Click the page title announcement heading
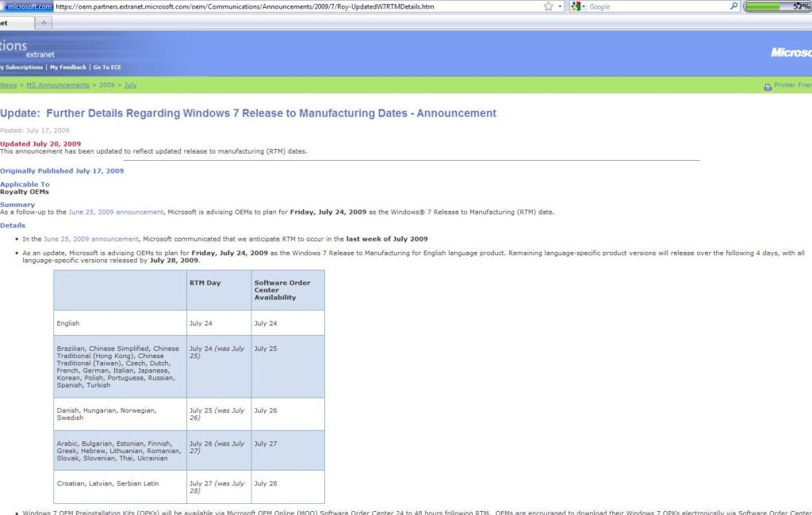This screenshot has width=812, height=515. [x=248, y=113]
